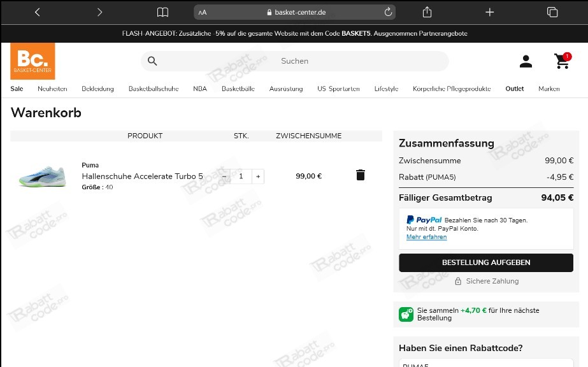Click the PRODUKT column header
Viewport: 588px width, 367px height.
tap(145, 136)
